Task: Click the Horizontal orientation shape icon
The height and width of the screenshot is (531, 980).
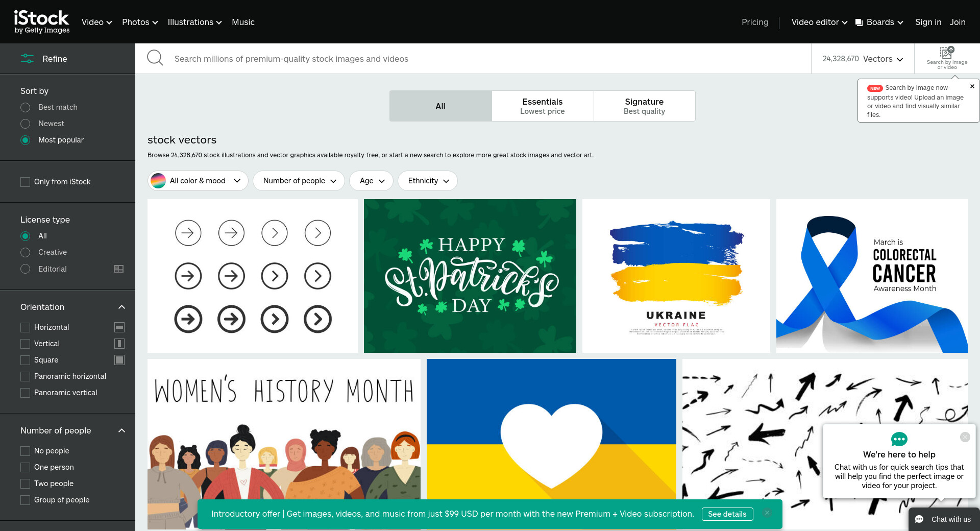Action: click(x=119, y=327)
